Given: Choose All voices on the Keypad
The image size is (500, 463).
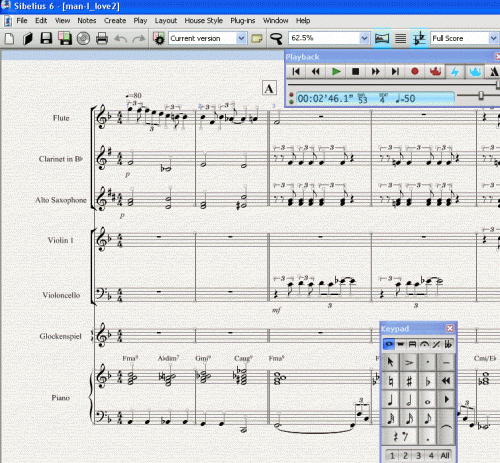Looking at the screenshot, I should coord(445,455).
